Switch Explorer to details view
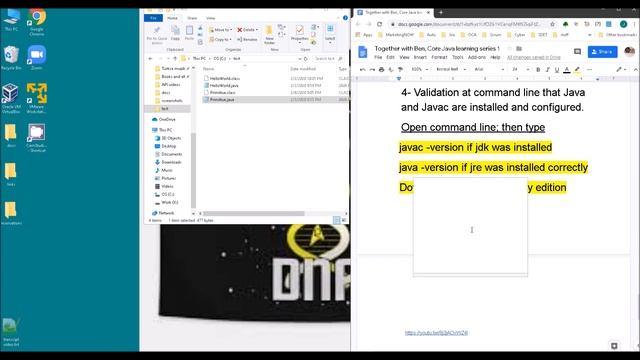This screenshot has width=640, height=360. 336,220
